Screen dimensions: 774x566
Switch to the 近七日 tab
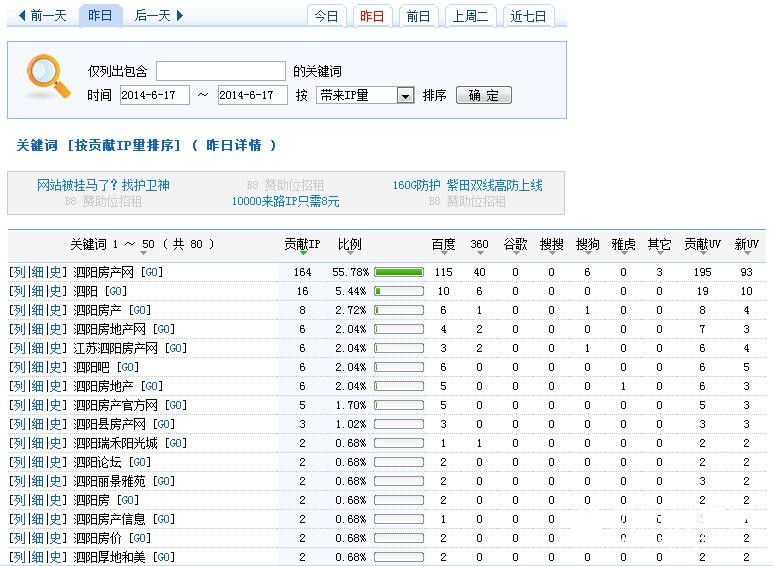(528, 16)
